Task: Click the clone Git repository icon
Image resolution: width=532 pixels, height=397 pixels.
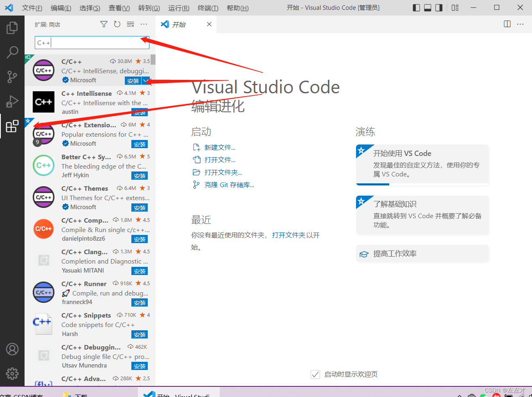Action: pyautogui.click(x=196, y=185)
